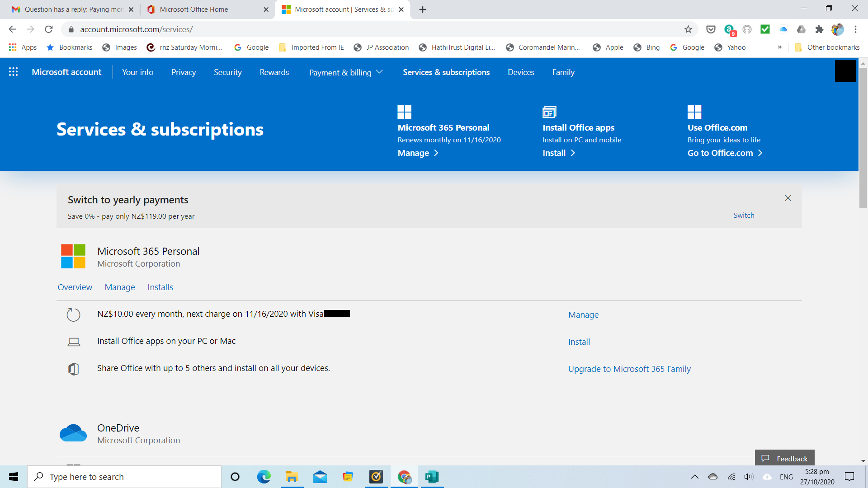
Task: Click the bookmark star in the address bar
Action: point(689,29)
